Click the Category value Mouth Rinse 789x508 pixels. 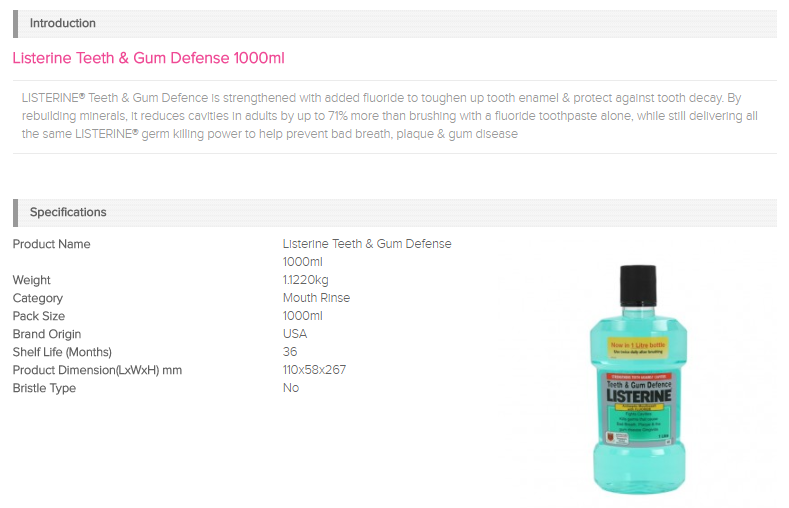tap(316, 298)
